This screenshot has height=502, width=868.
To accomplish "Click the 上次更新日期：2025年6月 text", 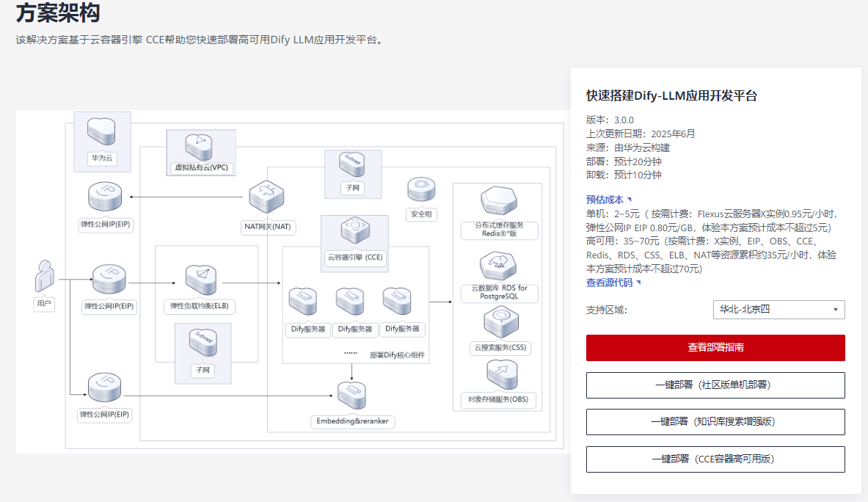I will (641, 134).
